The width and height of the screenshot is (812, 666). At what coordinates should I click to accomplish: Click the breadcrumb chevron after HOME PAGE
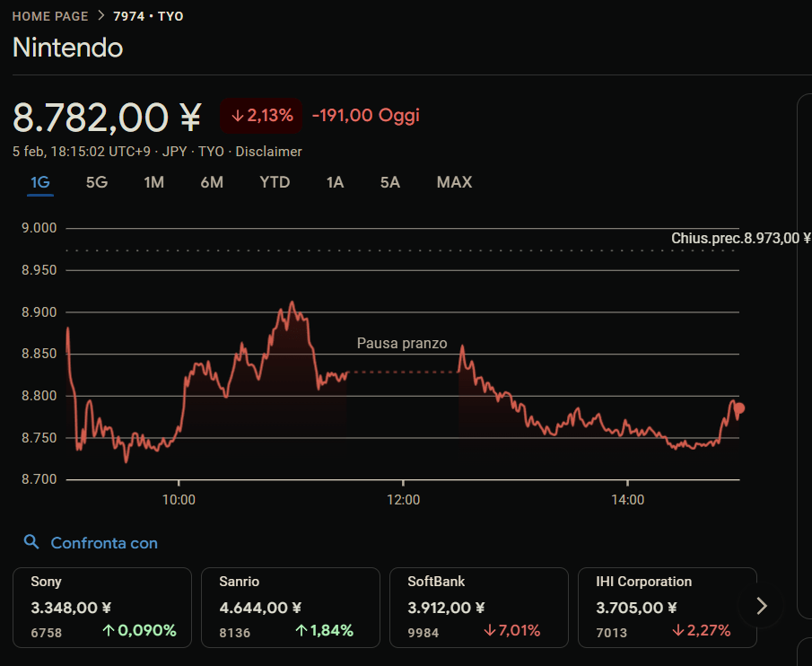(x=100, y=16)
